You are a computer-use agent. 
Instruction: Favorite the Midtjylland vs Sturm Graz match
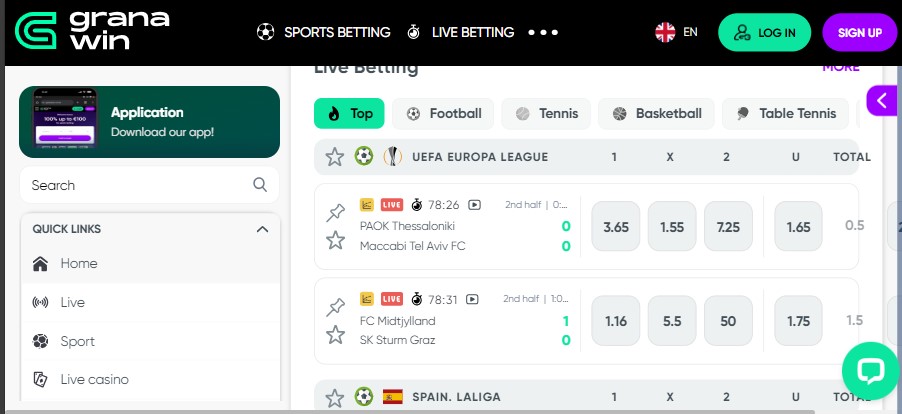[335, 334]
